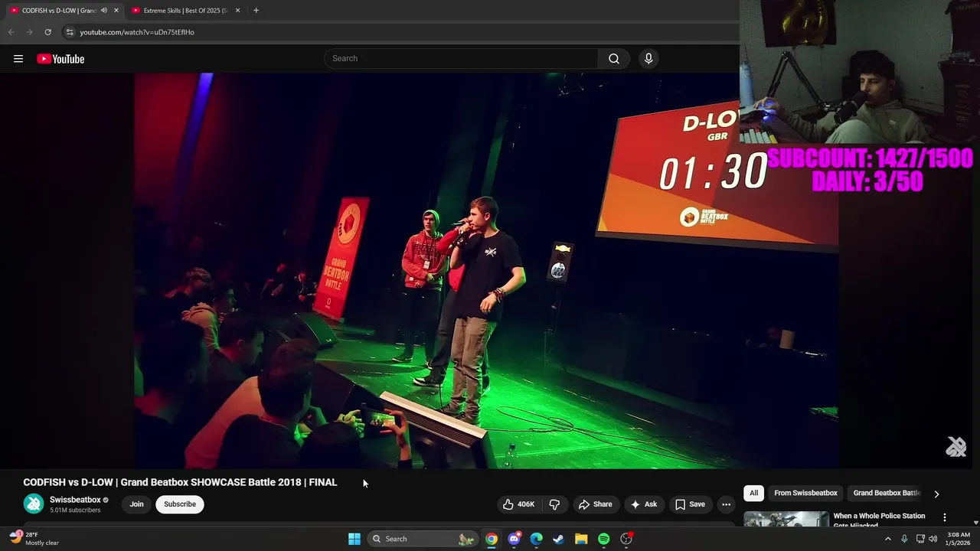Mute tab audio via speaker icon
The image size is (980, 551).
pos(103,11)
